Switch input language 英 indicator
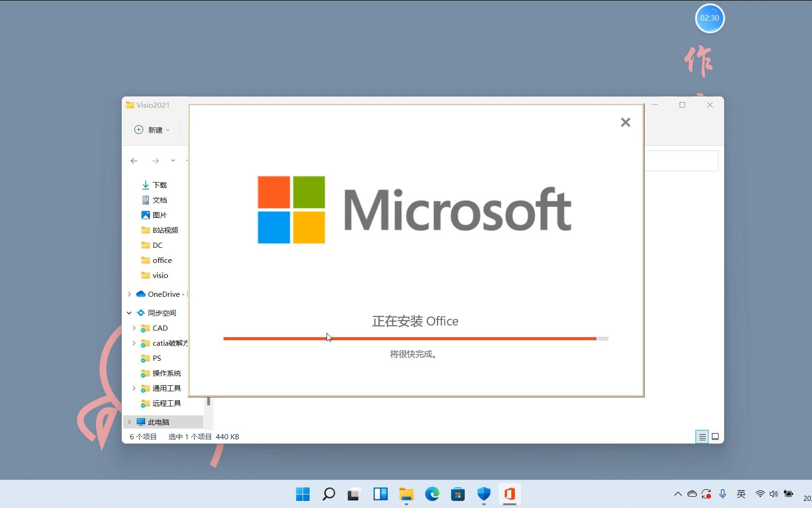 (x=741, y=494)
